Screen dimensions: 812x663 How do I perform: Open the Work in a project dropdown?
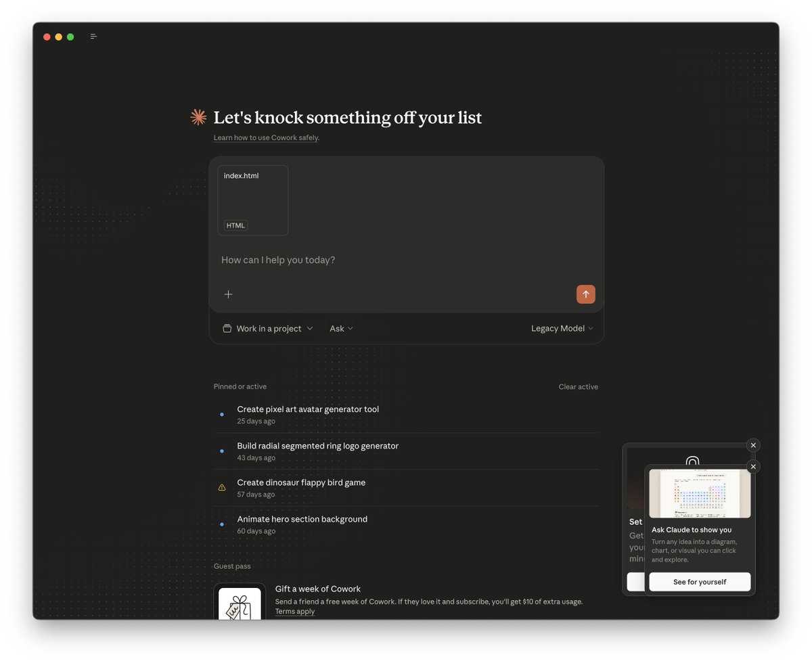click(268, 328)
